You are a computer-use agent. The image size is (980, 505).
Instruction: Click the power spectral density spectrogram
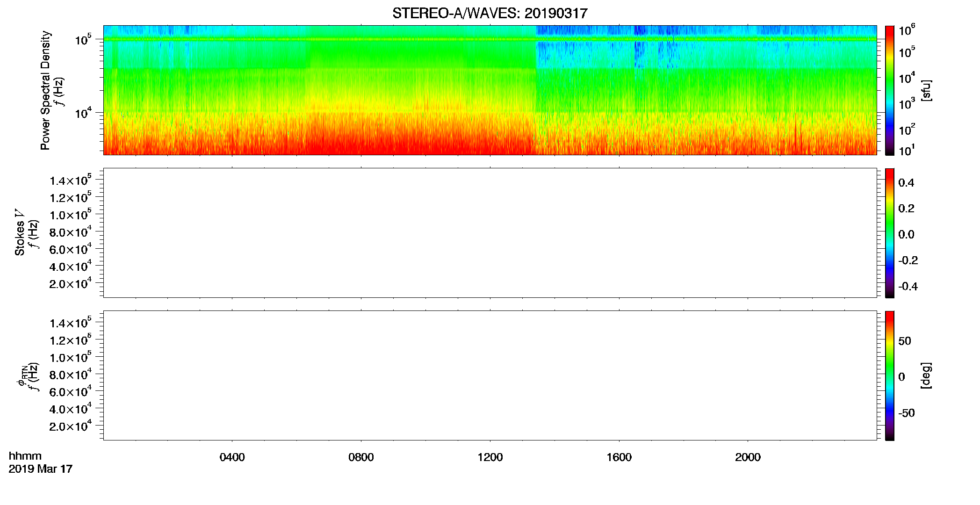[x=490, y=90]
